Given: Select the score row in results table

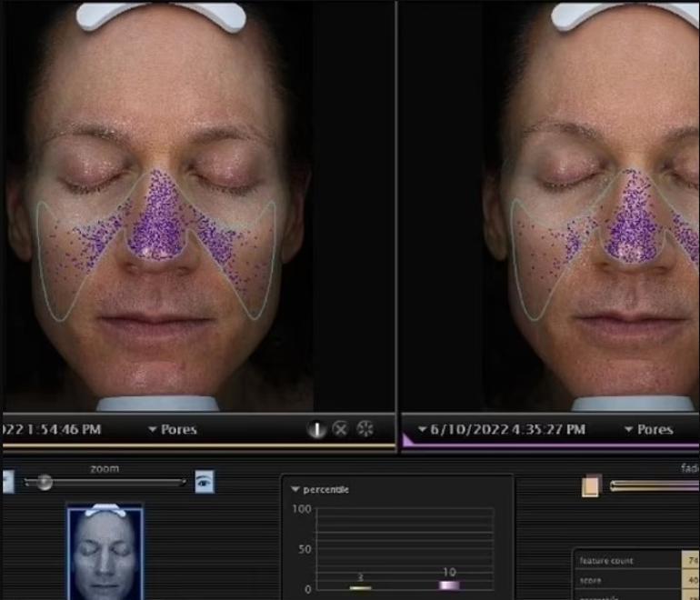Looking at the screenshot, I should 627,580.
